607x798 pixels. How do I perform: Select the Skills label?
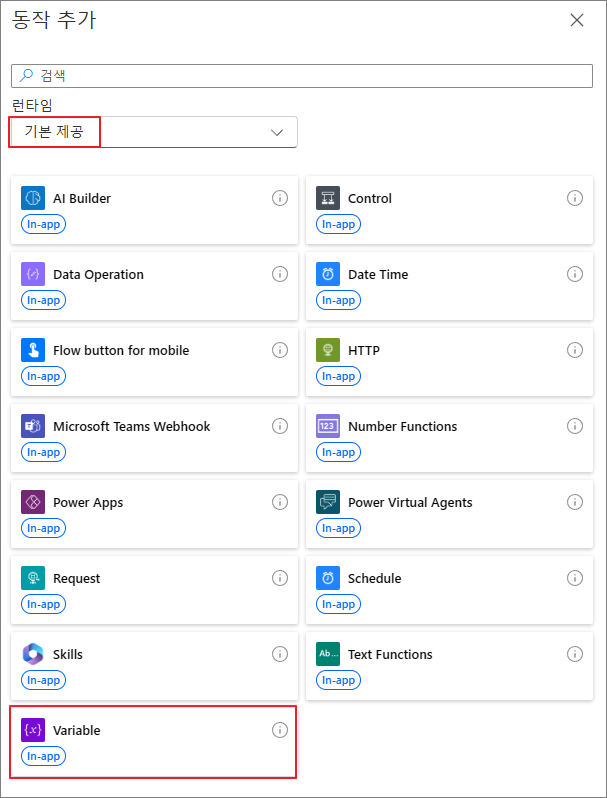(68, 654)
